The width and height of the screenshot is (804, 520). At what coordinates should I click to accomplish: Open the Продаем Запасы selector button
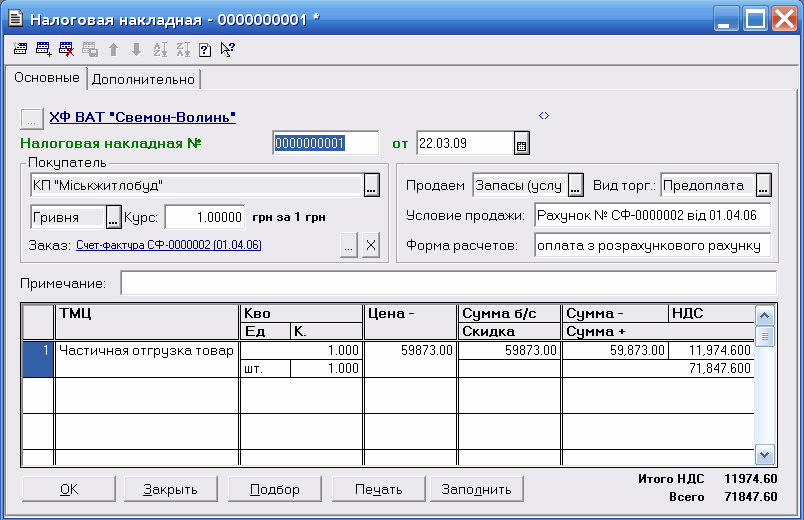pyautogui.click(x=576, y=186)
